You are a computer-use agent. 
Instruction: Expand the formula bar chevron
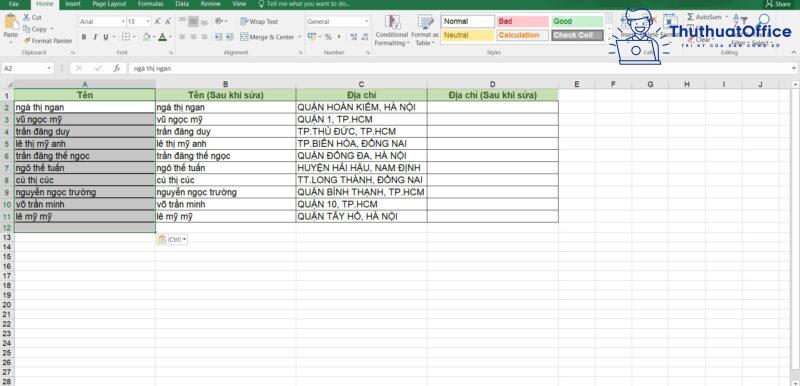793,68
